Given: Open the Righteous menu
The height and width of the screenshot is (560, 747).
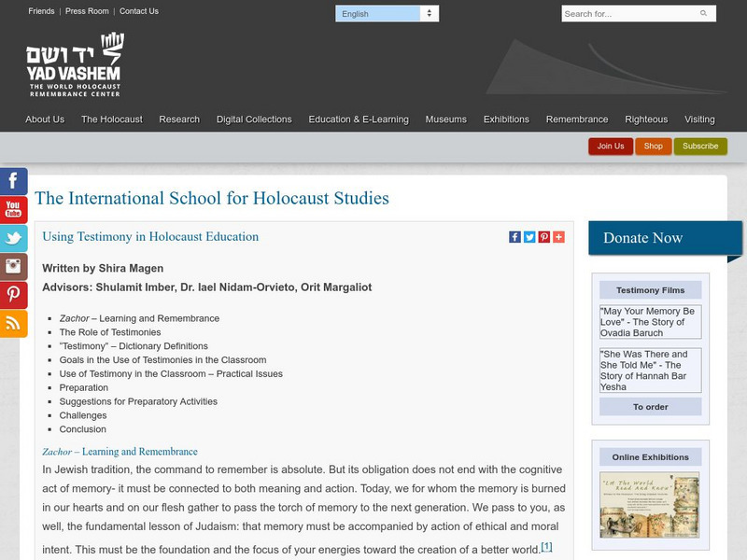Looking at the screenshot, I should [646, 119].
